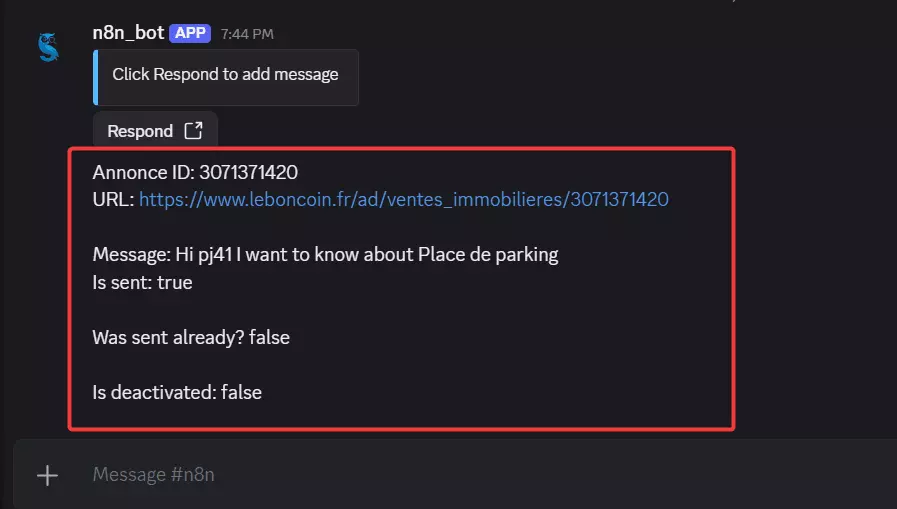Click the word "Respond" on the button

tap(140, 131)
